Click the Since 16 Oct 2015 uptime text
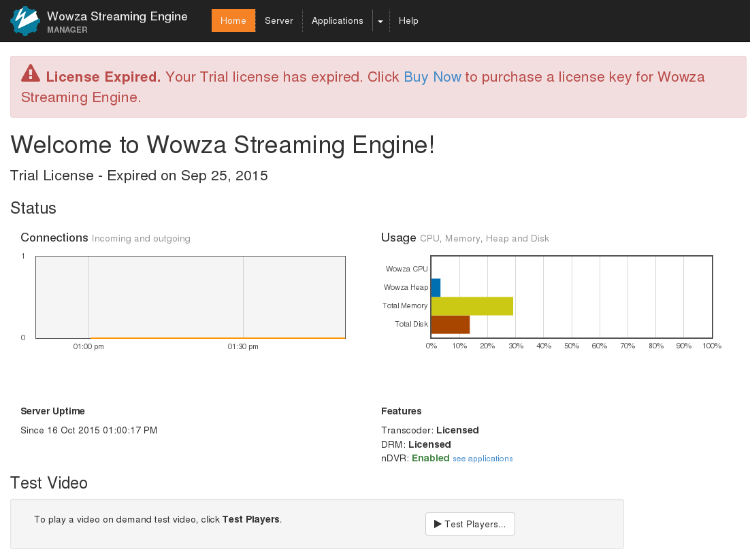 (89, 431)
